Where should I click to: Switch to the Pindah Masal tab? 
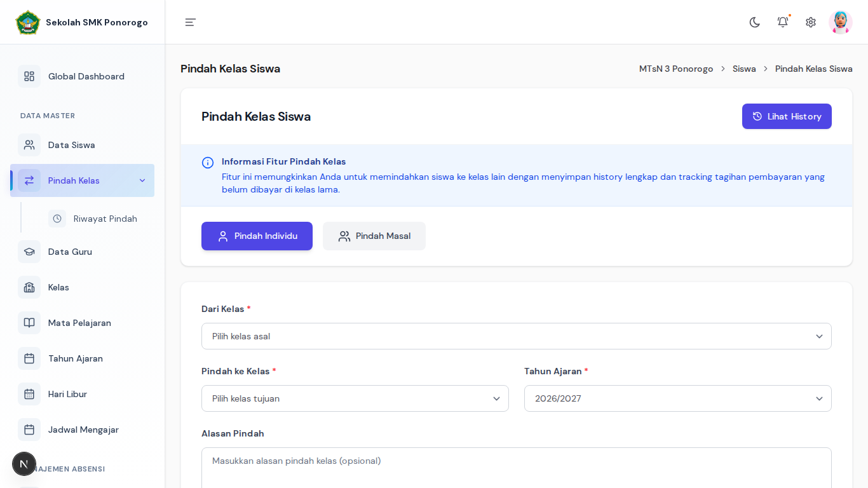pos(374,236)
